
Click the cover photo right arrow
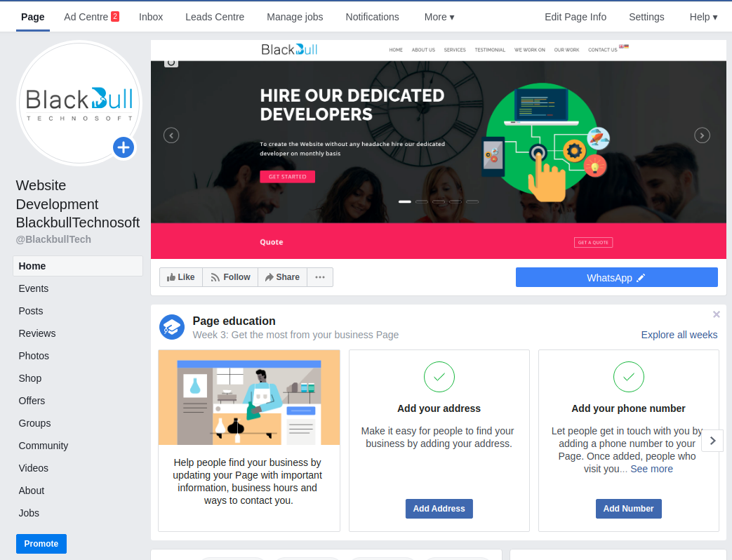point(702,135)
